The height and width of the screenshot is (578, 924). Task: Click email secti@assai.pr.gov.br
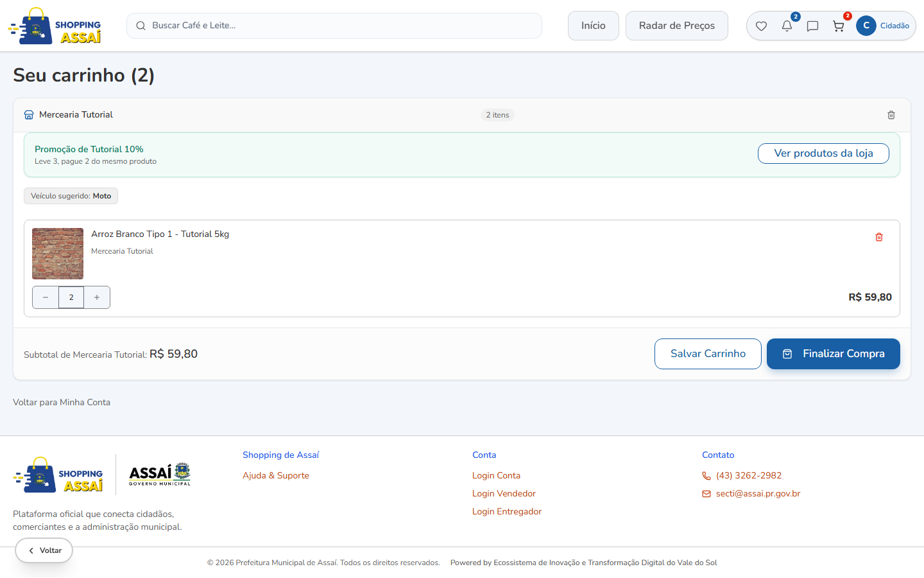click(x=758, y=493)
